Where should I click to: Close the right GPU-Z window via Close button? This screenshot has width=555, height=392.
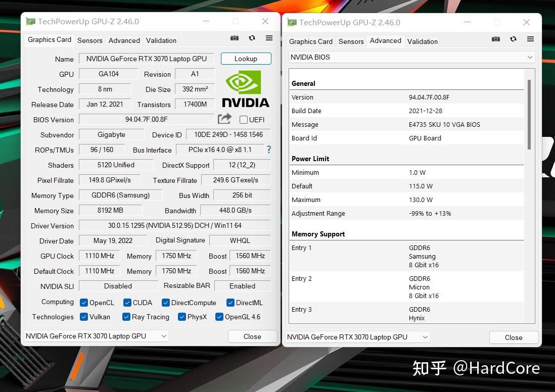514,337
